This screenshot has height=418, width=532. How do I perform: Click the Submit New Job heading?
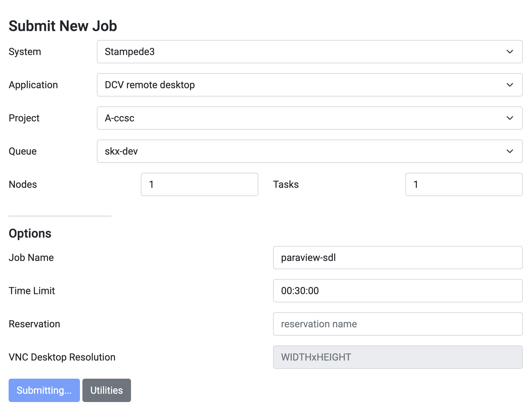[x=63, y=26]
